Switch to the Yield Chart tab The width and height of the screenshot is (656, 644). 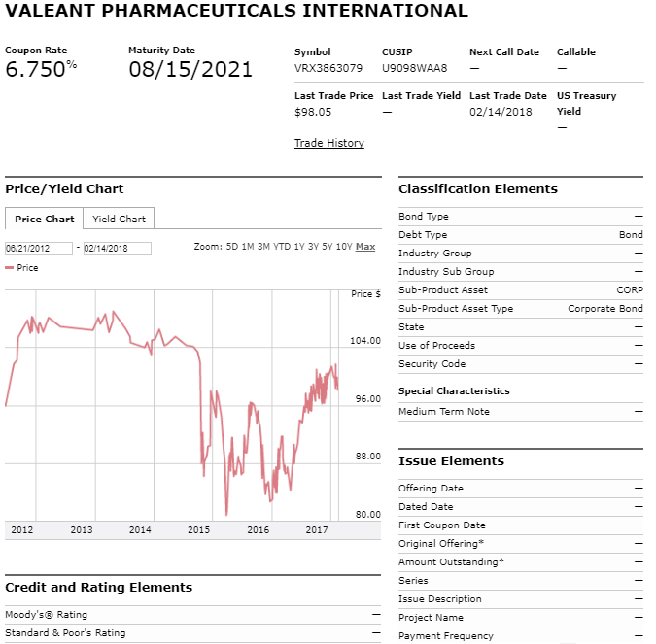119,219
